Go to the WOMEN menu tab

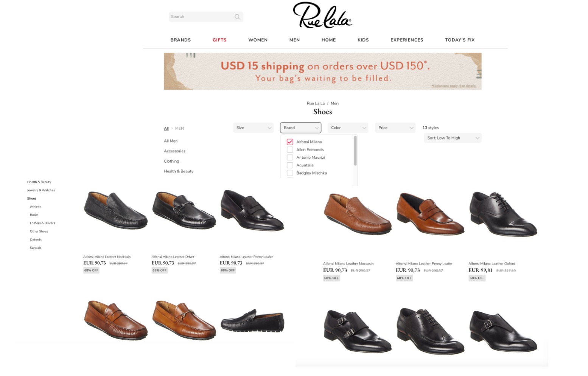(x=258, y=40)
